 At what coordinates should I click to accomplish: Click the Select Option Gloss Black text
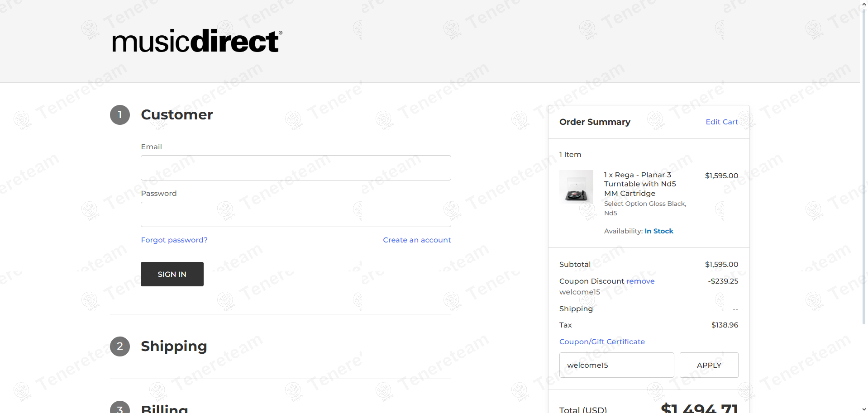tap(645, 208)
